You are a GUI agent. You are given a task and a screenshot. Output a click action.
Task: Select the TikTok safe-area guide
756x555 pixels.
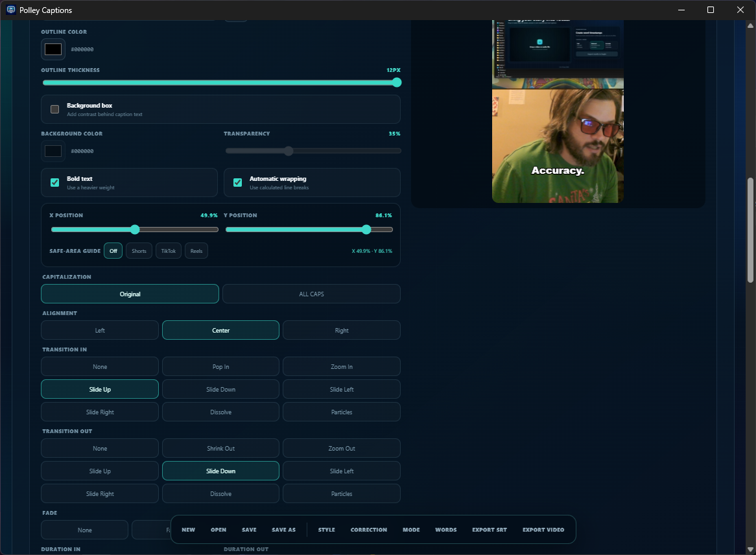click(169, 251)
